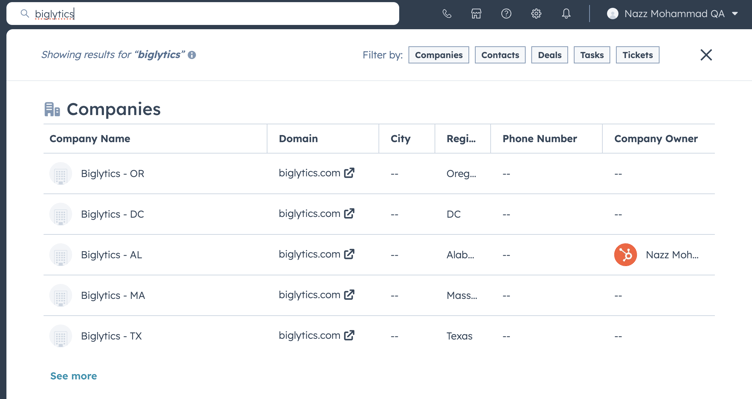
Task: Click the Biglytics - MA company avatar
Action: (x=61, y=295)
